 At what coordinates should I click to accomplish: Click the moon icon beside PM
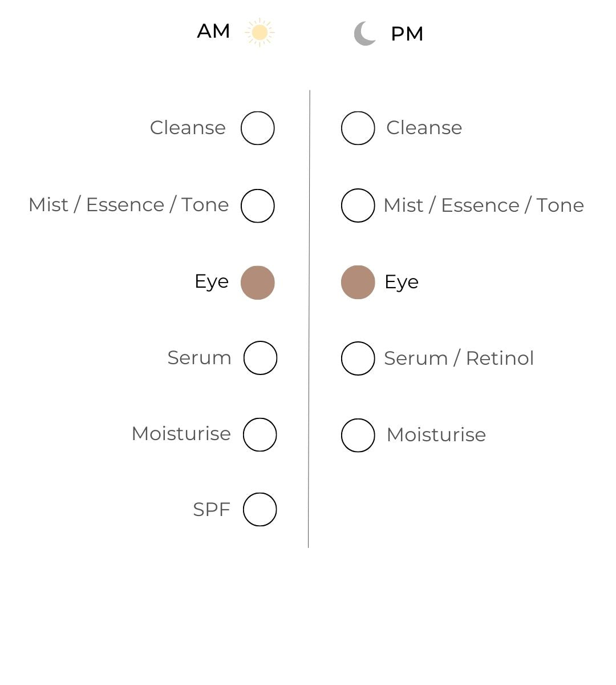click(x=365, y=34)
